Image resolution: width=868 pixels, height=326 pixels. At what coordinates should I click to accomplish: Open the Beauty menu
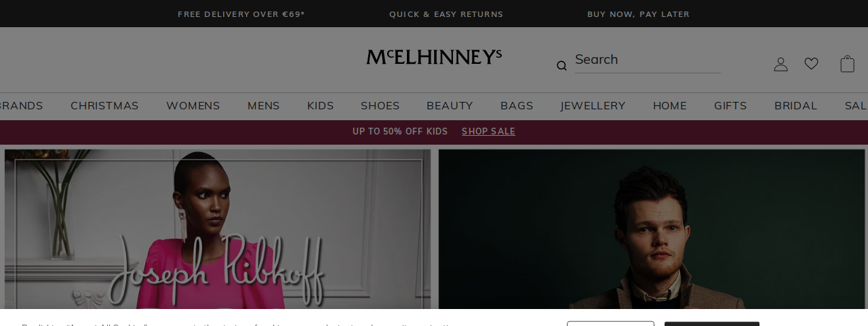click(450, 106)
